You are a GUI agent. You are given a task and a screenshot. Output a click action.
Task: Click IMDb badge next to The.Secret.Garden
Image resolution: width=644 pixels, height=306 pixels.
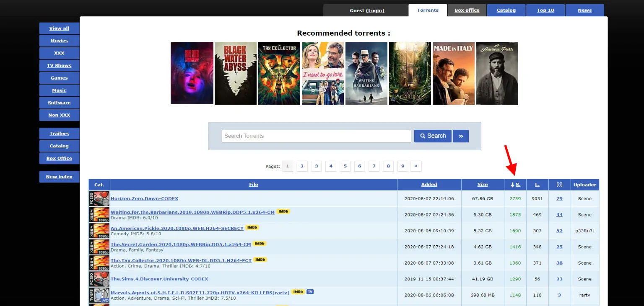[260, 244]
